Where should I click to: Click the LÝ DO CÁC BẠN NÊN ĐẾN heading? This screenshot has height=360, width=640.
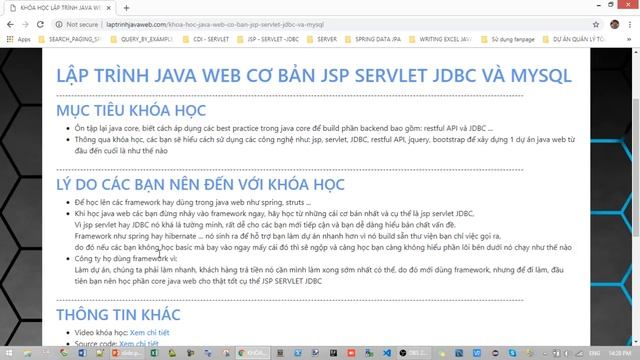[x=200, y=184]
